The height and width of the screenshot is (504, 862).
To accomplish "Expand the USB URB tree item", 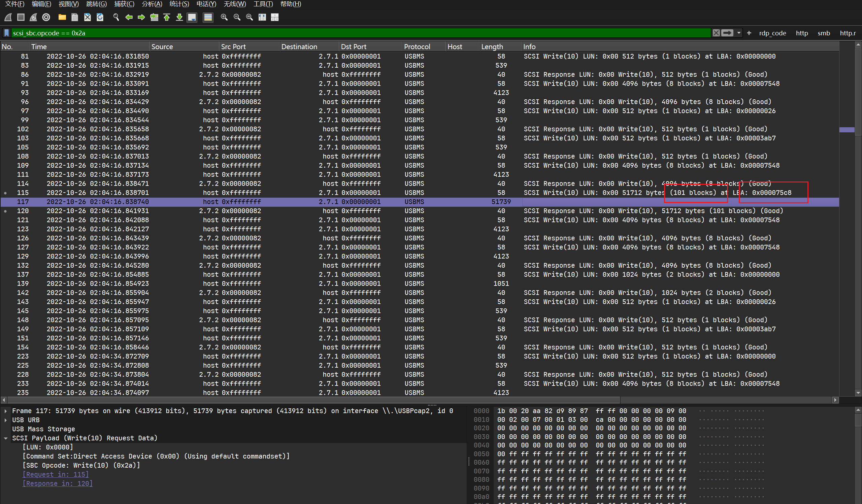I will click(5, 420).
